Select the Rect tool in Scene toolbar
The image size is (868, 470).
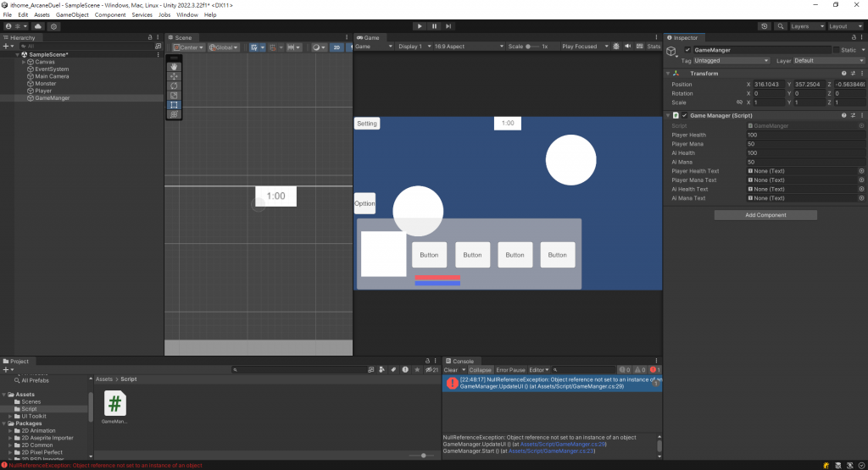click(x=174, y=104)
